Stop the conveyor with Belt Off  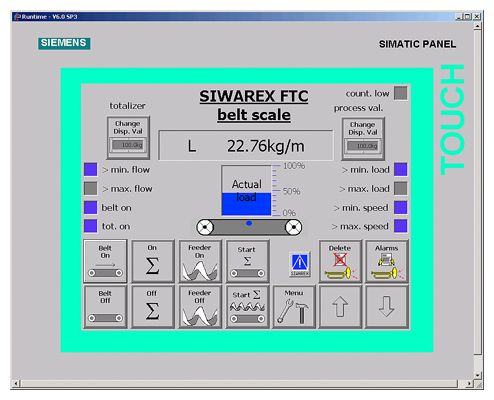(105, 307)
